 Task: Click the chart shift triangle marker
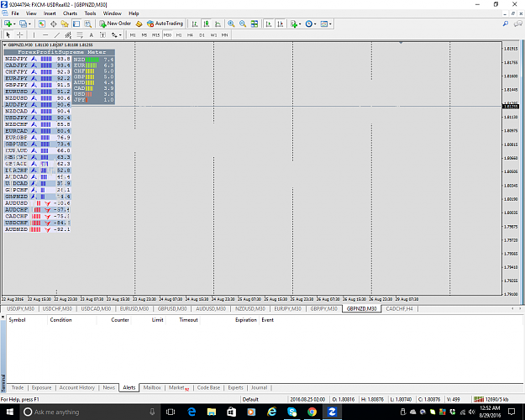(x=401, y=43)
